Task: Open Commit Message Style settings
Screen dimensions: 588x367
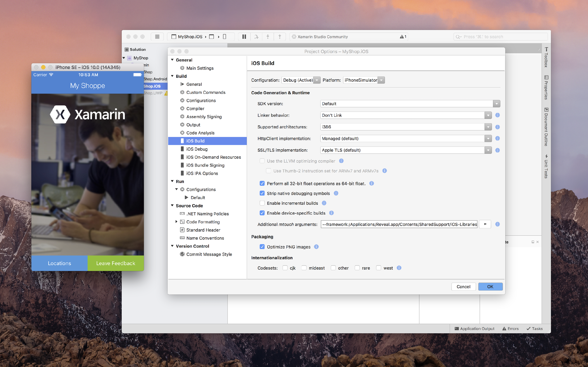Action: point(209,254)
